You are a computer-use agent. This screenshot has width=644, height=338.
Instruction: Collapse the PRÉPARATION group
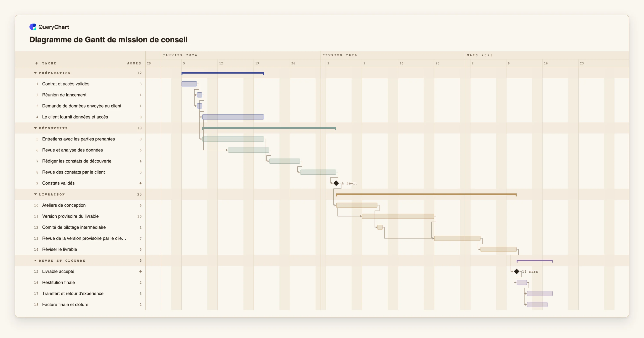click(35, 73)
